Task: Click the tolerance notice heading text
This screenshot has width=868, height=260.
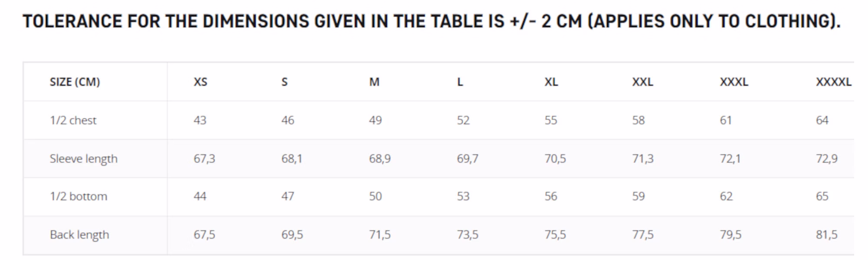Action: tap(431, 21)
